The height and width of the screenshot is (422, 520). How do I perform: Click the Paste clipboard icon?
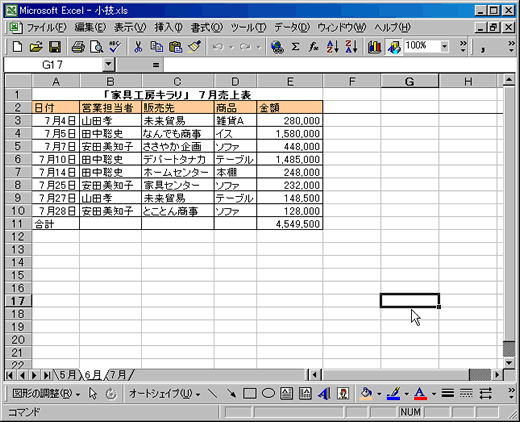(176, 47)
